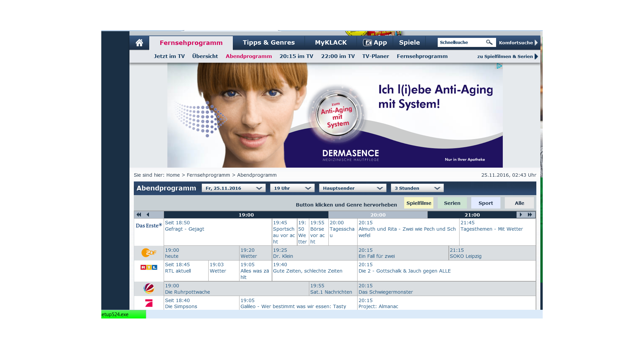Open the date dropdown Fr, 25.11.2016
The width and height of the screenshot is (644, 349).
click(x=233, y=188)
